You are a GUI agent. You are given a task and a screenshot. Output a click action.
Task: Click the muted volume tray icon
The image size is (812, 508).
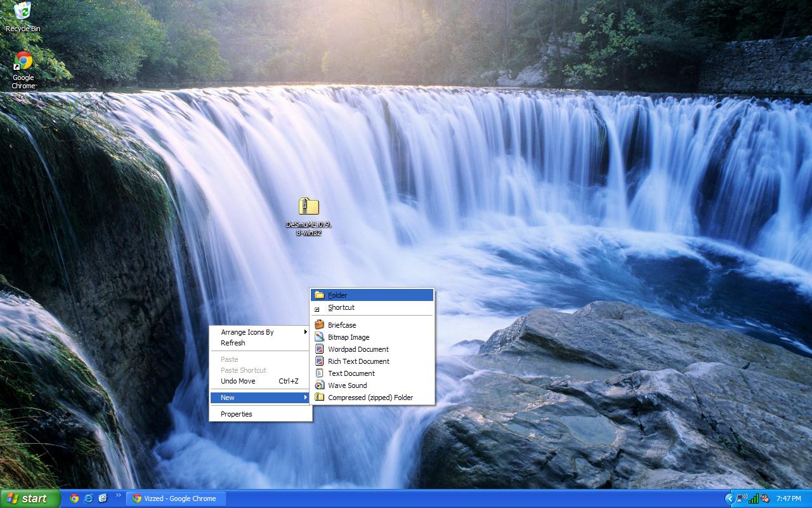click(x=766, y=498)
